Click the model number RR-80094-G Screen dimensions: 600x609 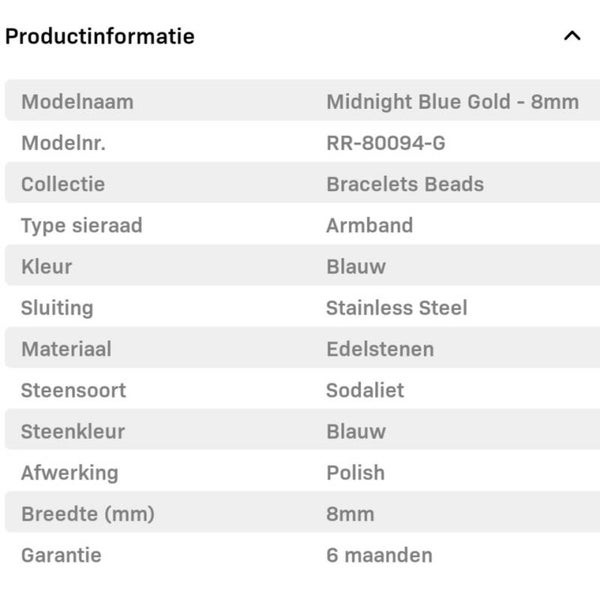pyautogui.click(x=385, y=143)
